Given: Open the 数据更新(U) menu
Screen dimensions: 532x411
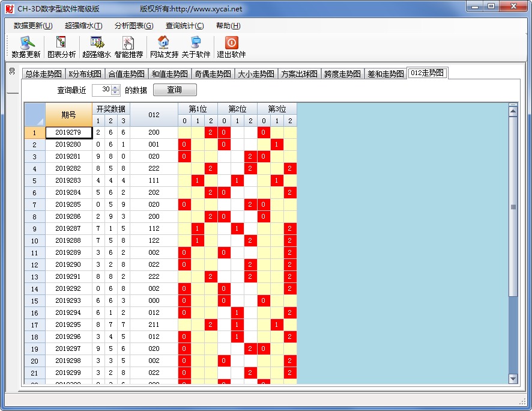Looking at the screenshot, I should coord(33,26).
